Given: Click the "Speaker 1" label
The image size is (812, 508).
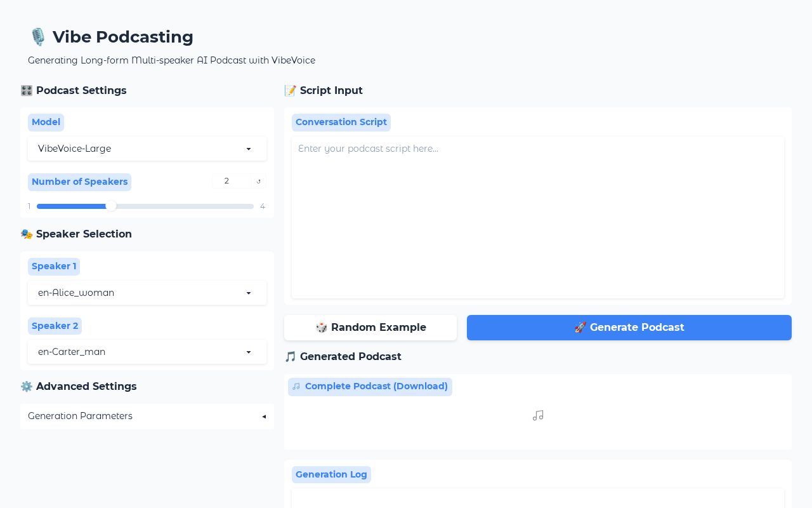Looking at the screenshot, I should pyautogui.click(x=54, y=266).
